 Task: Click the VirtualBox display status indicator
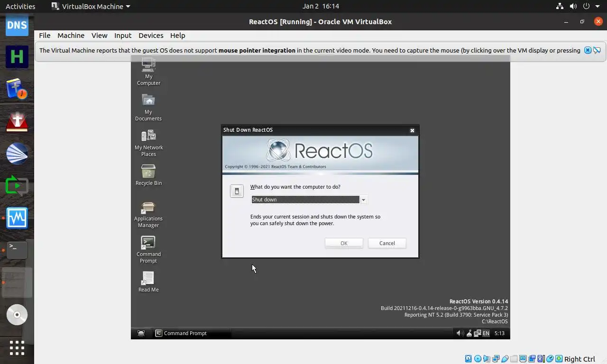click(523, 359)
